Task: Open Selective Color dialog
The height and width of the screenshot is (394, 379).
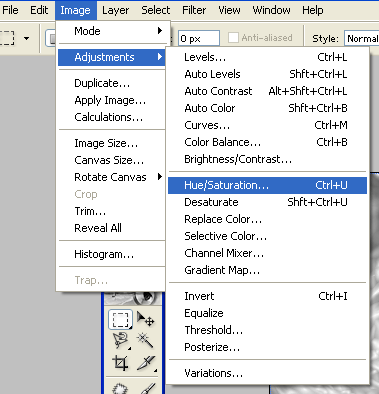Action: (x=267, y=236)
